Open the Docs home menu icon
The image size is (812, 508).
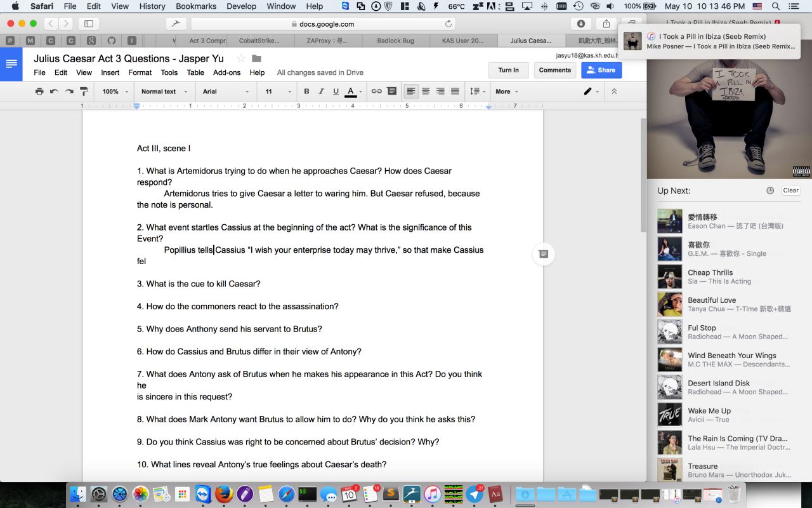click(11, 64)
